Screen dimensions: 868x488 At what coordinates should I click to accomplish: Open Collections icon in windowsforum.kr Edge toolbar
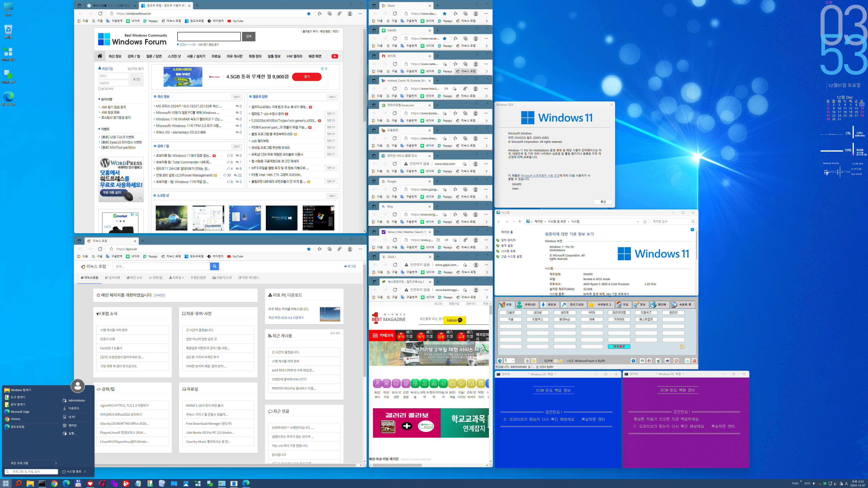(x=330, y=14)
